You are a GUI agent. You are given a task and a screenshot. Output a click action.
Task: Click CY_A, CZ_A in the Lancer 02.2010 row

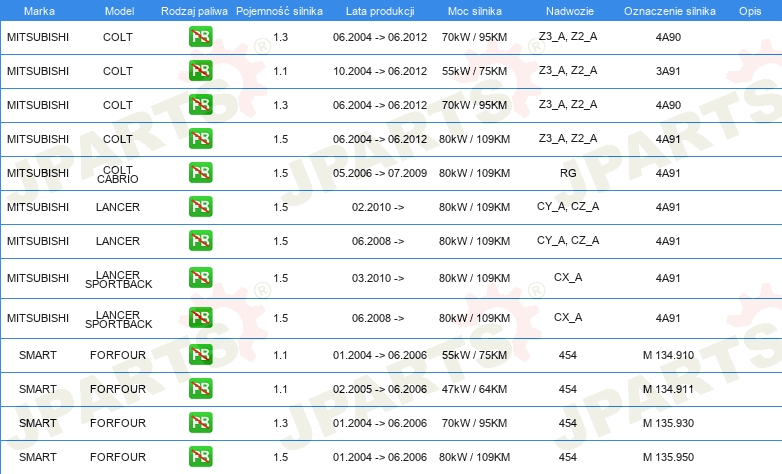[568, 207]
